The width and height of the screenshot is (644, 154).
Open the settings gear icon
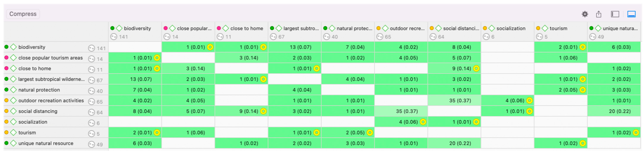pyautogui.click(x=585, y=14)
